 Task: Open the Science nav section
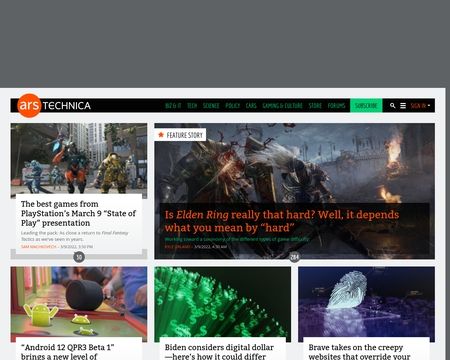point(211,106)
